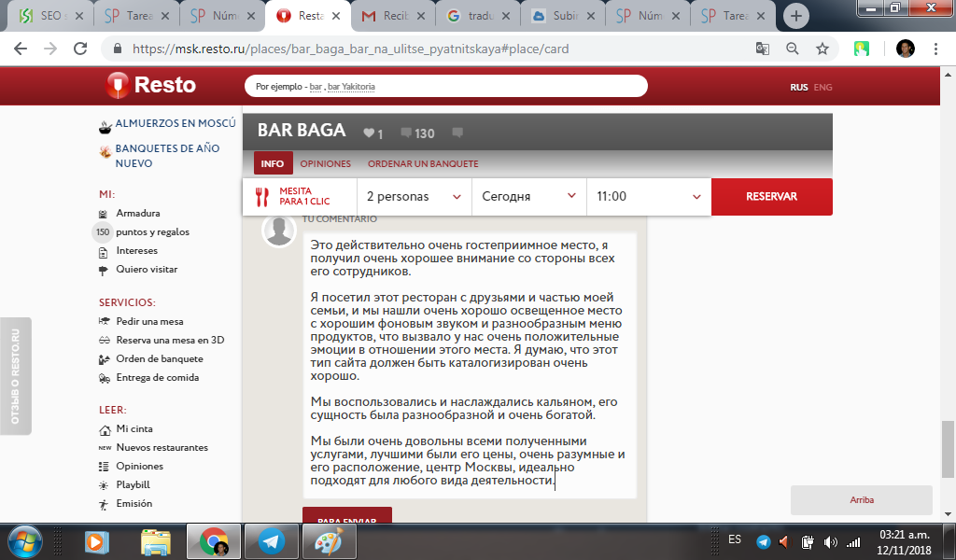Click the RESERVAR button

(x=772, y=196)
